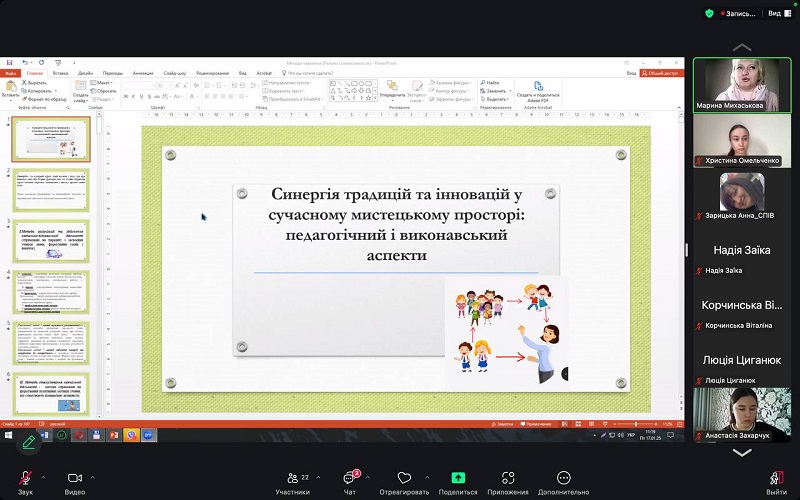Image resolution: width=800 pixels, height=500 pixels.
Task: Click Что вы хотите сделать search box
Action: point(308,73)
